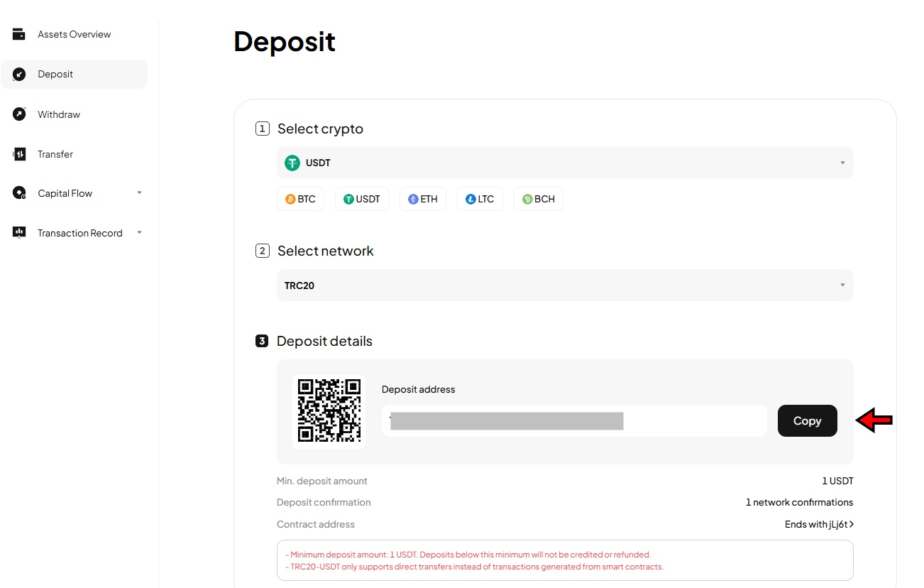Click the Tether icon inside the crypto selector

292,162
